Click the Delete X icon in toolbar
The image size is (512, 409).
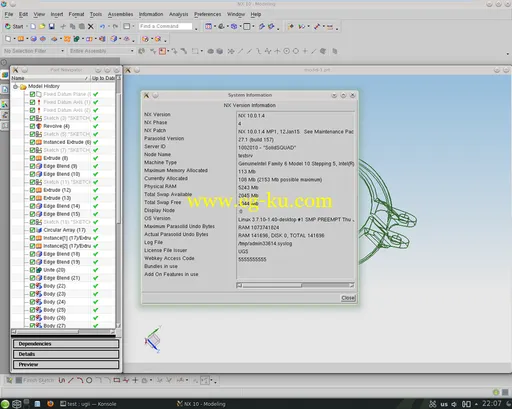click(x=91, y=26)
